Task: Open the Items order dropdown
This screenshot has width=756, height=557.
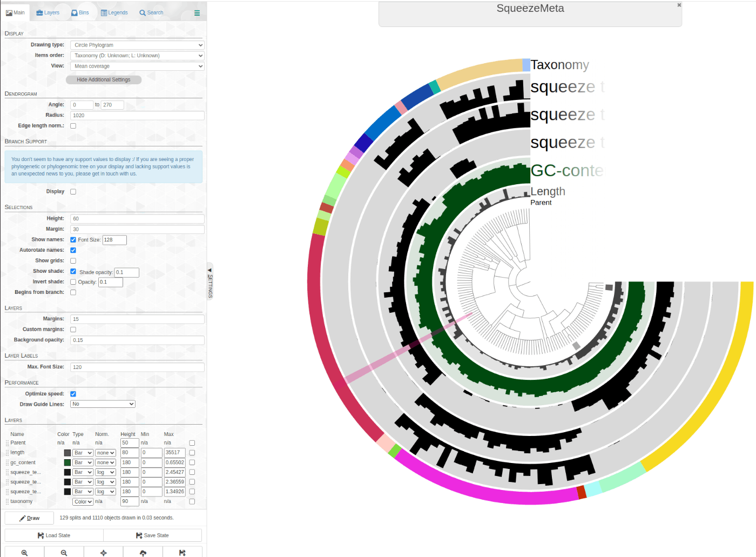Action: 137,56
